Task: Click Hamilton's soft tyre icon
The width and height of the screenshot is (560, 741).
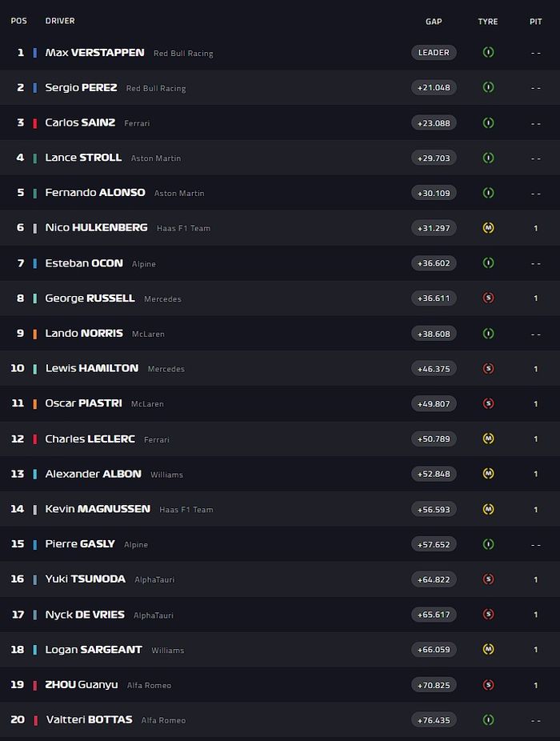Action: (x=488, y=369)
